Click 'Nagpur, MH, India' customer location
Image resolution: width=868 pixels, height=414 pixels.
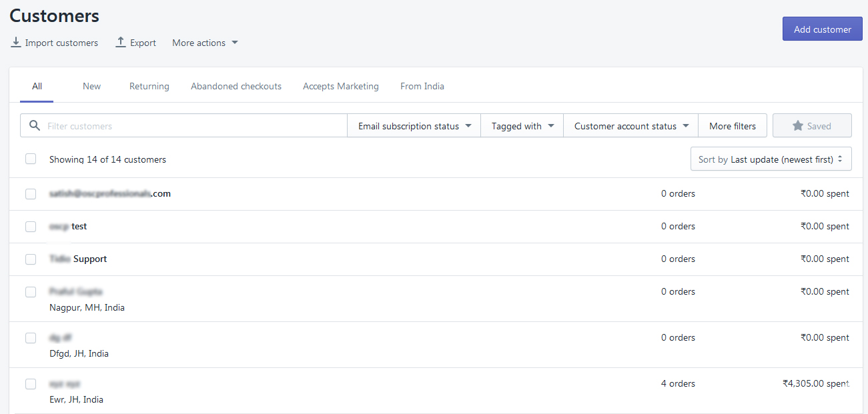87,308
